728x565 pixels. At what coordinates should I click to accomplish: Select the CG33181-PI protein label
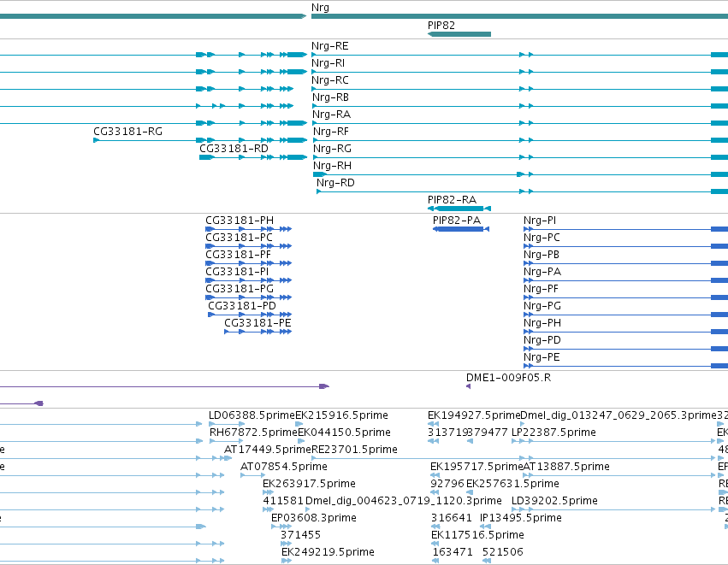pyautogui.click(x=237, y=271)
